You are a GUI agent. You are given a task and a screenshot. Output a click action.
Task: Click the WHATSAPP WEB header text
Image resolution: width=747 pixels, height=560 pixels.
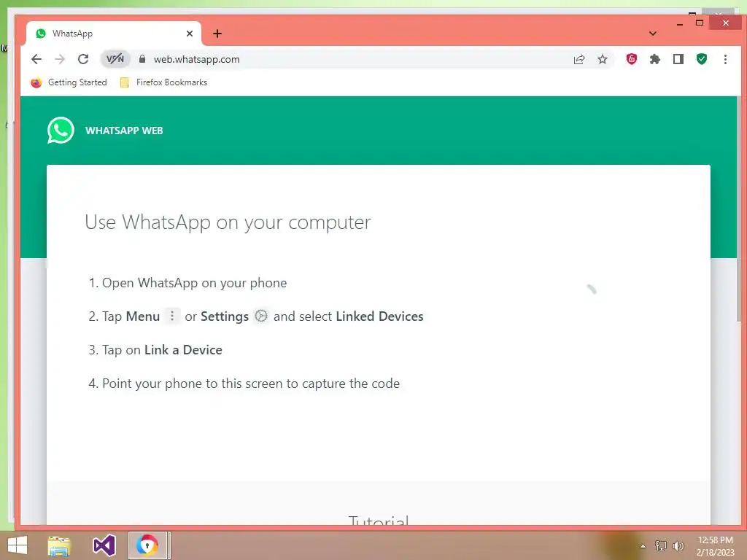click(x=124, y=131)
